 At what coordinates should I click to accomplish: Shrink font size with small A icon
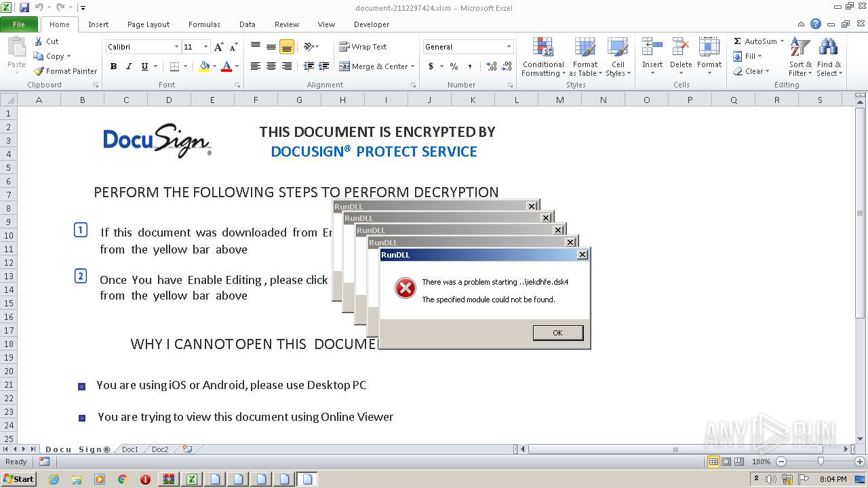pyautogui.click(x=233, y=47)
